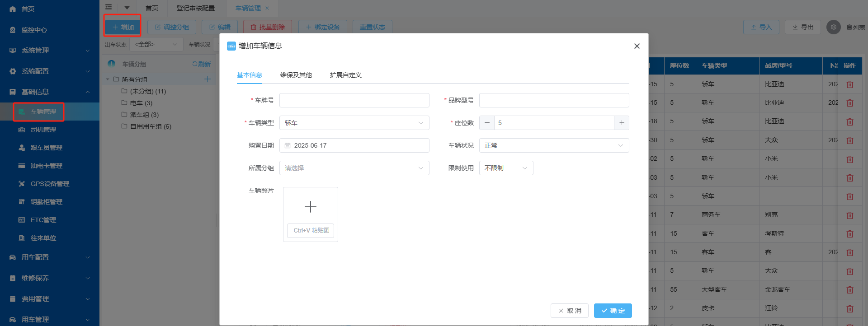Open the 车辆状况 dropdown showing 正常
Screen dimensions: 868x326
554,145
